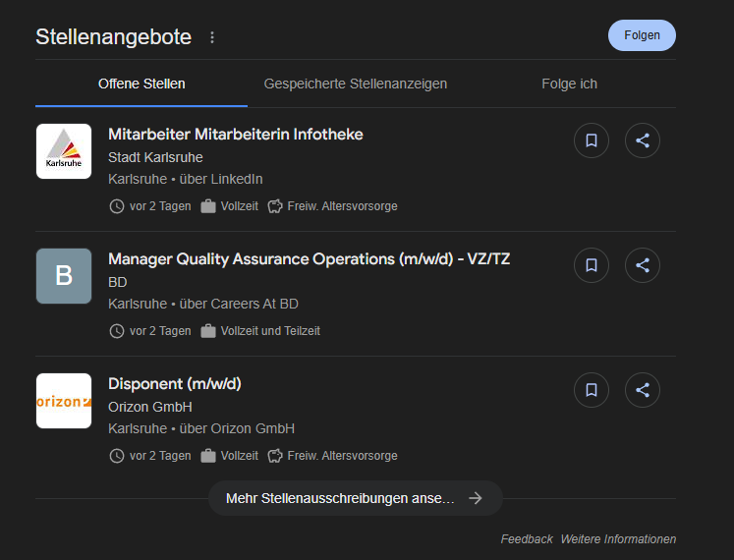The width and height of the screenshot is (734, 560).
Task: Share the Mitarbeiter Infotheke job
Action: tap(643, 140)
